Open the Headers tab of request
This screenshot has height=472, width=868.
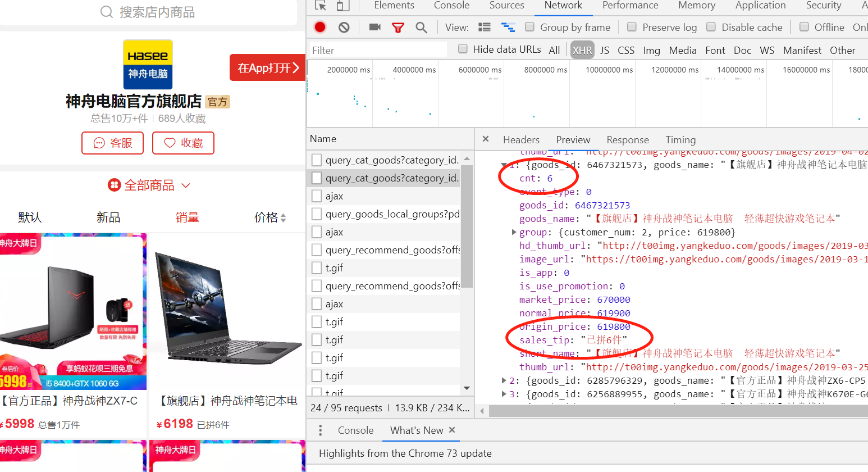tap(521, 139)
